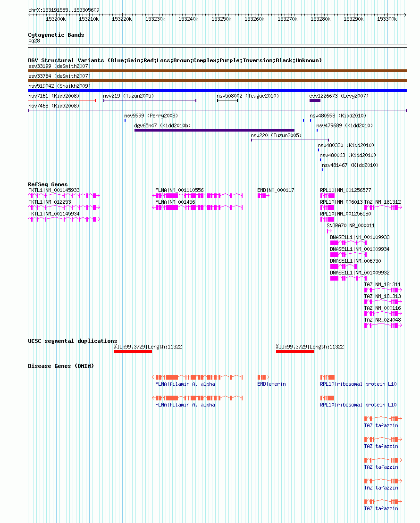Click the nsv219 (Tuzun2005) inversion line
Image resolution: width=420 pixels, height=523 pixels.
click(150, 100)
